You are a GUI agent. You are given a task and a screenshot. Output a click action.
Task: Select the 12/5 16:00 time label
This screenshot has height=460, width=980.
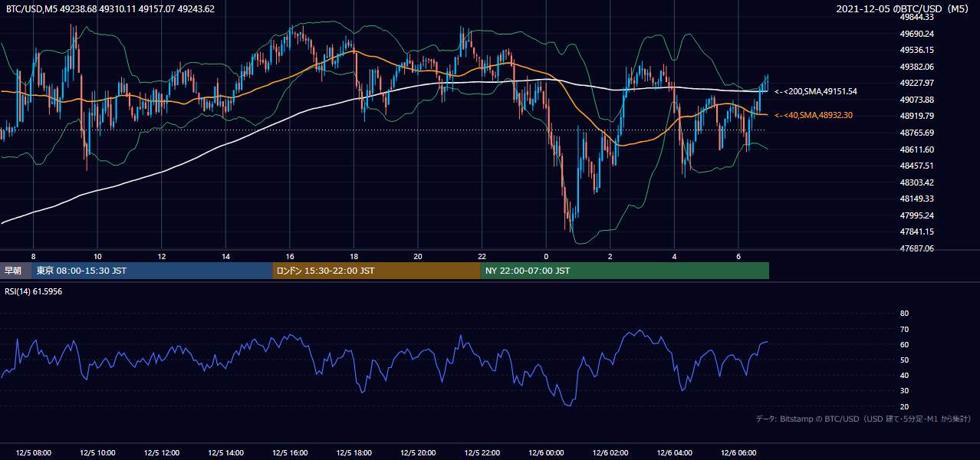coord(290,453)
